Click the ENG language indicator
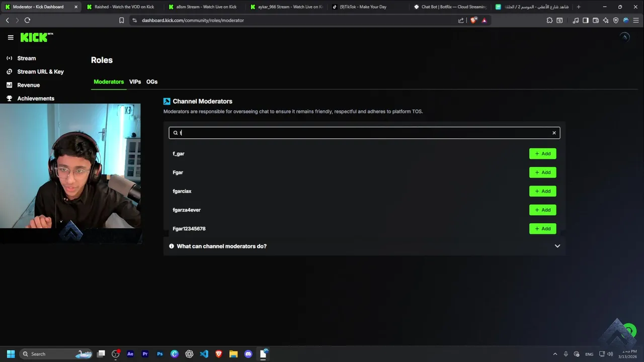644x362 pixels. [x=589, y=354]
